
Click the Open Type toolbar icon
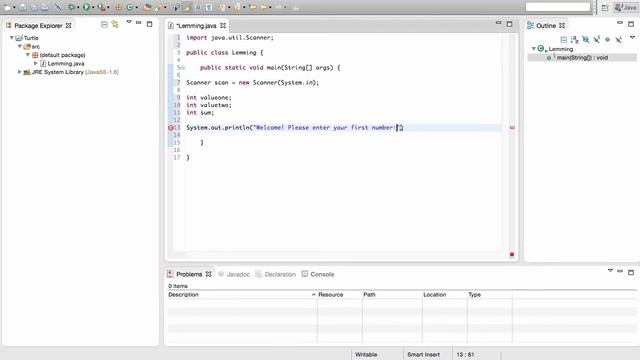pos(147,7)
